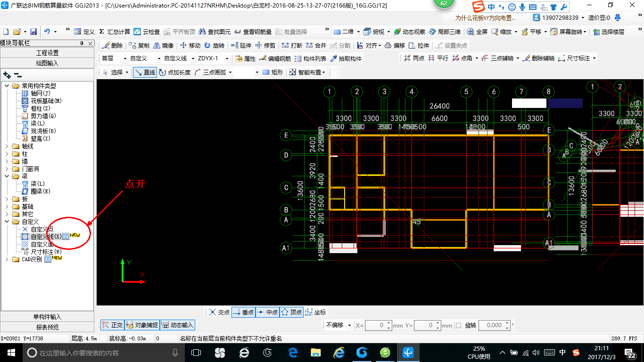Image resolution: width=644 pixels, height=362 pixels.
Task: Toggle 顶点 vertex snap
Action: click(x=291, y=312)
